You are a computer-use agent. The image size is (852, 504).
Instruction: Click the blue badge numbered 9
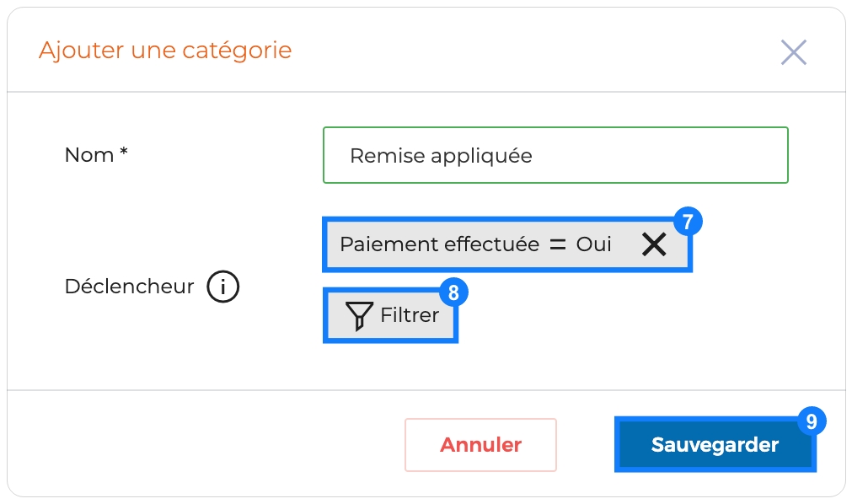tap(812, 421)
